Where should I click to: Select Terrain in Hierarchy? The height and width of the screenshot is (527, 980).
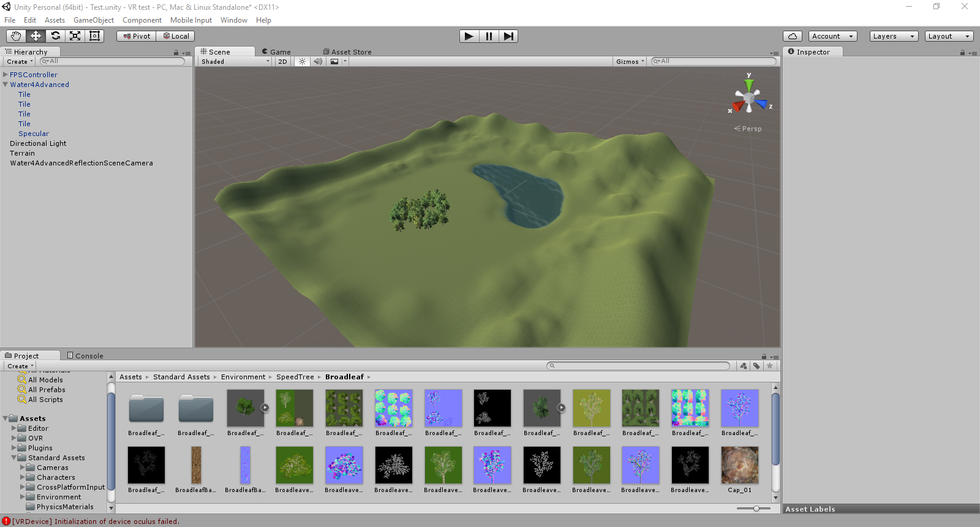[22, 153]
